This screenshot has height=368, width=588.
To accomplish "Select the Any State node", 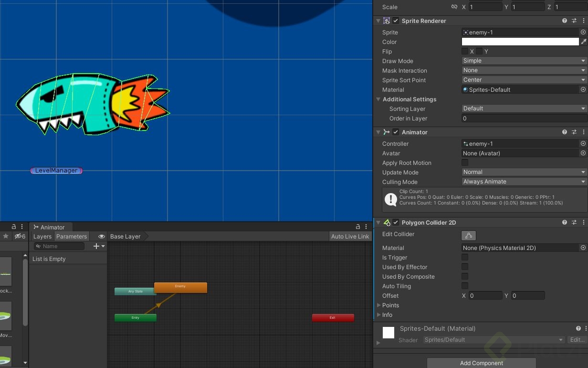I will [x=134, y=292].
